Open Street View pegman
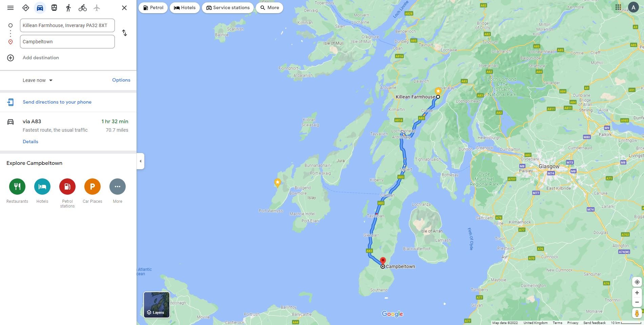Screen dimensions: 644x325 [637, 313]
